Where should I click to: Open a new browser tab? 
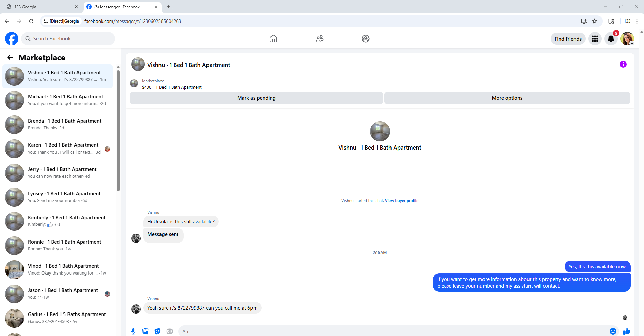click(x=168, y=7)
